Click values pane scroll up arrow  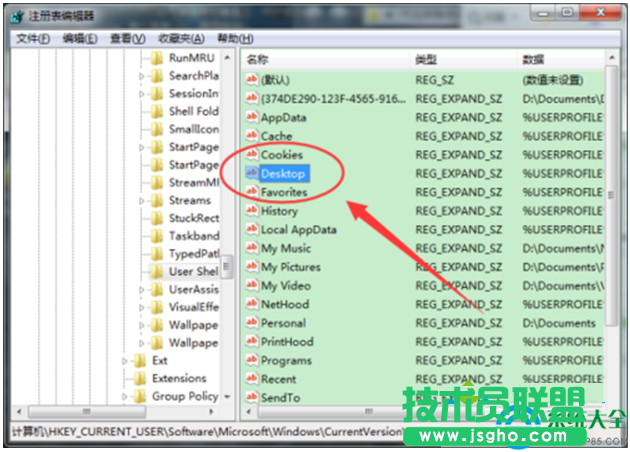pyautogui.click(x=612, y=58)
